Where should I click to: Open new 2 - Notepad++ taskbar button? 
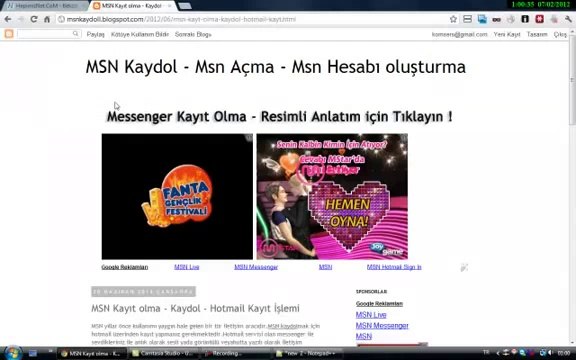coord(308,353)
